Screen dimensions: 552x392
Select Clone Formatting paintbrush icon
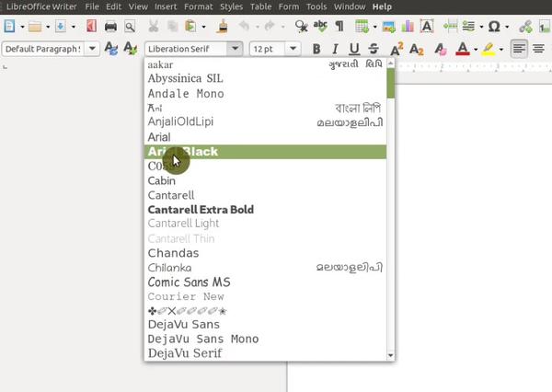[x=222, y=27]
